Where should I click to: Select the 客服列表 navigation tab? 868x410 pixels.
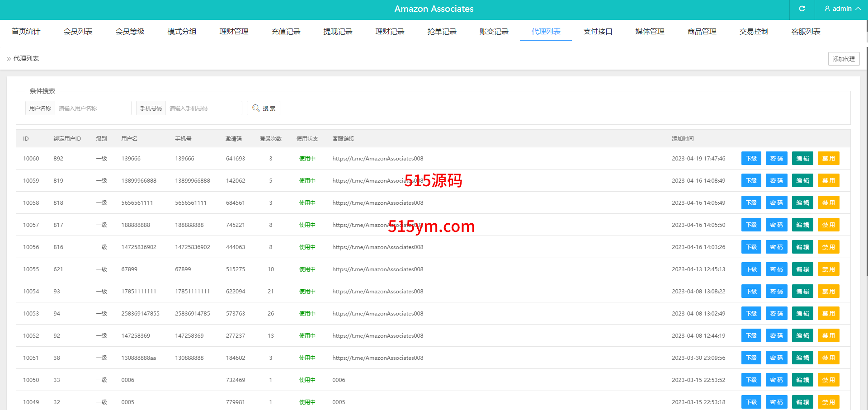coord(806,31)
